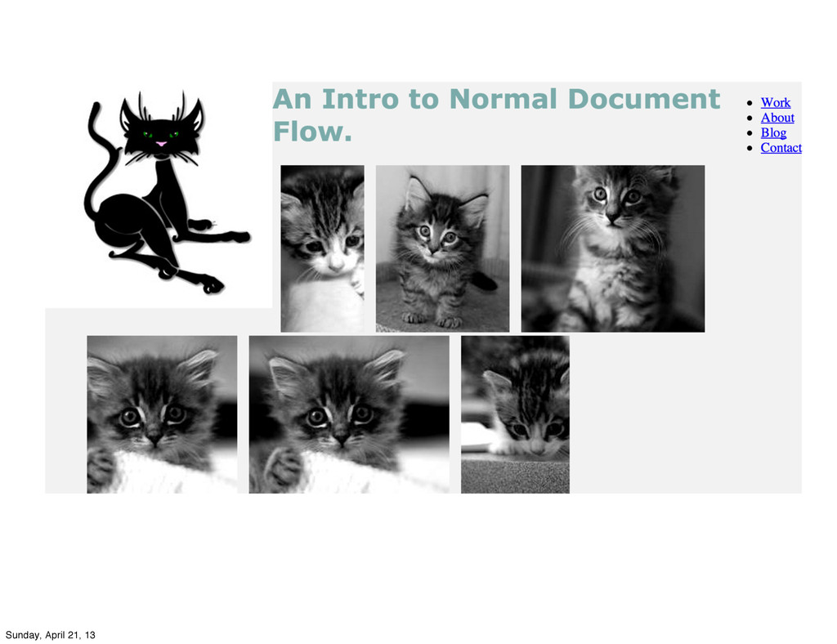
Task: Click the cat logo's green eyes
Action: point(160,135)
